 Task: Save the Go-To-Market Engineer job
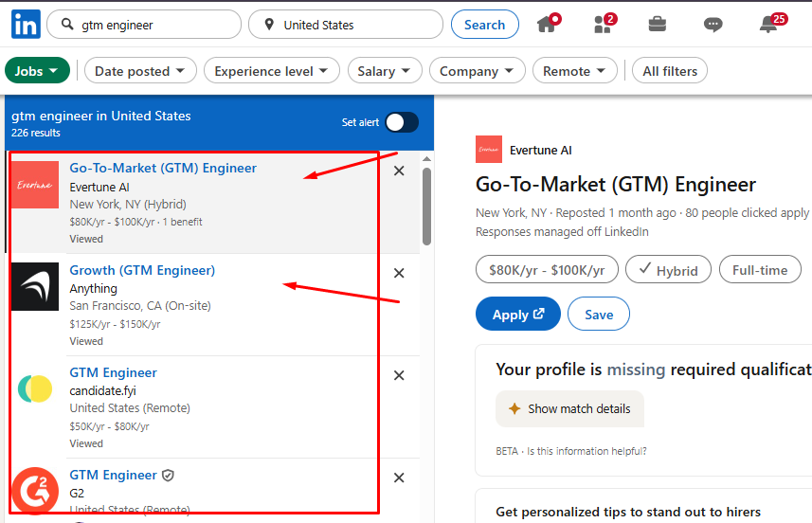(599, 314)
